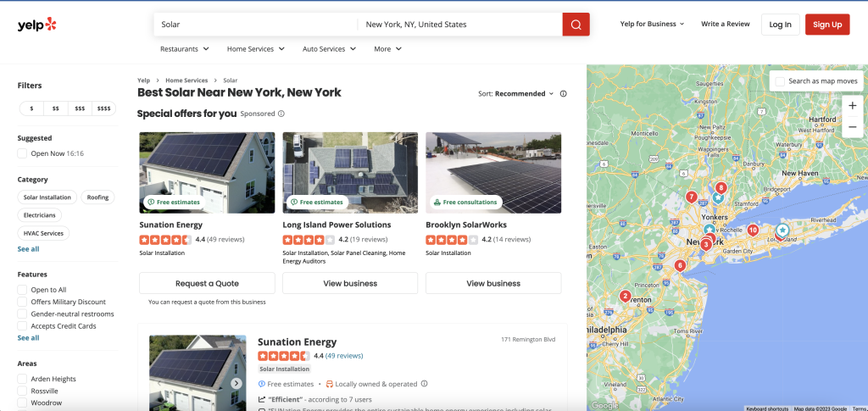The width and height of the screenshot is (868, 411).
Task: Open the Home Services dropdown menu
Action: tap(256, 48)
